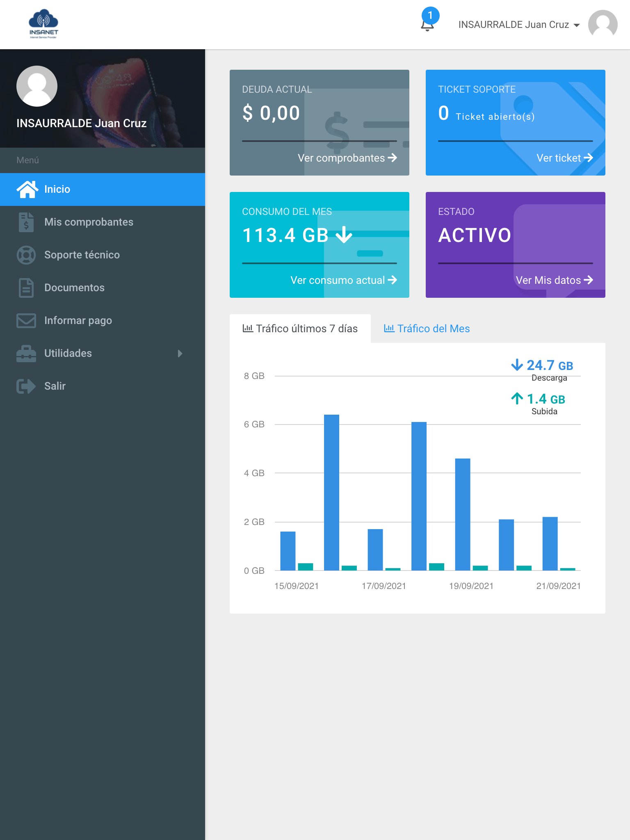The height and width of the screenshot is (840, 630).
Task: Expand the Utilidades submenu arrow
Action: (x=180, y=353)
